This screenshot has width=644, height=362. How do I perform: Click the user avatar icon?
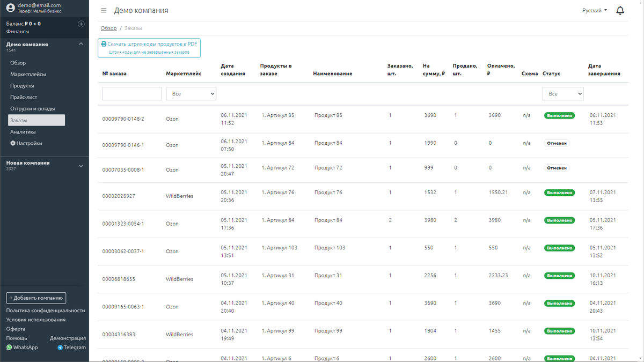pyautogui.click(x=10, y=8)
